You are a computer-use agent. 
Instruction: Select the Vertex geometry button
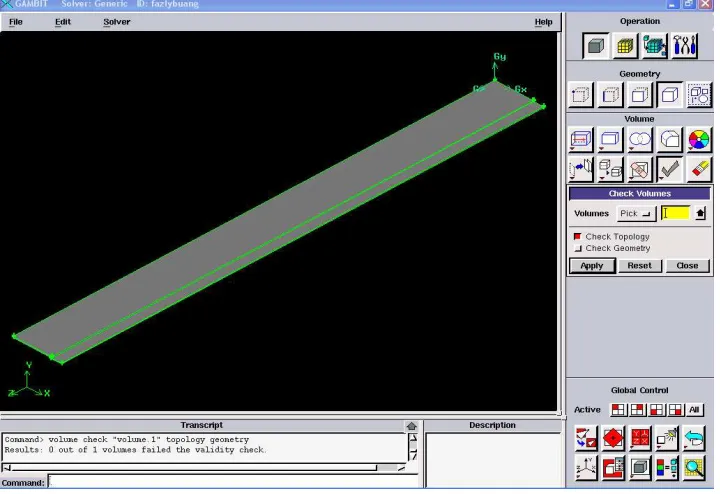click(x=580, y=95)
